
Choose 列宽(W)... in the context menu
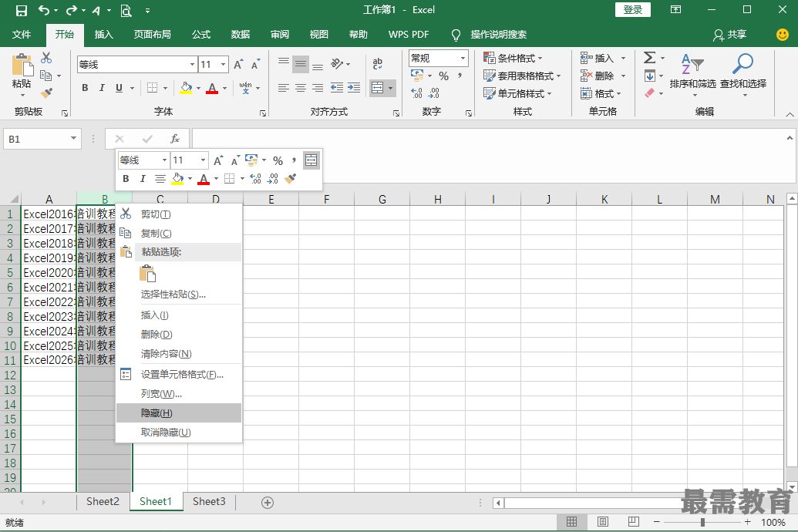179,394
